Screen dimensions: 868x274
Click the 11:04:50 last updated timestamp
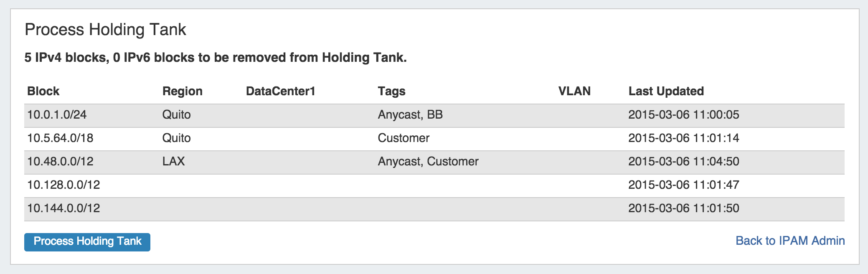click(683, 162)
